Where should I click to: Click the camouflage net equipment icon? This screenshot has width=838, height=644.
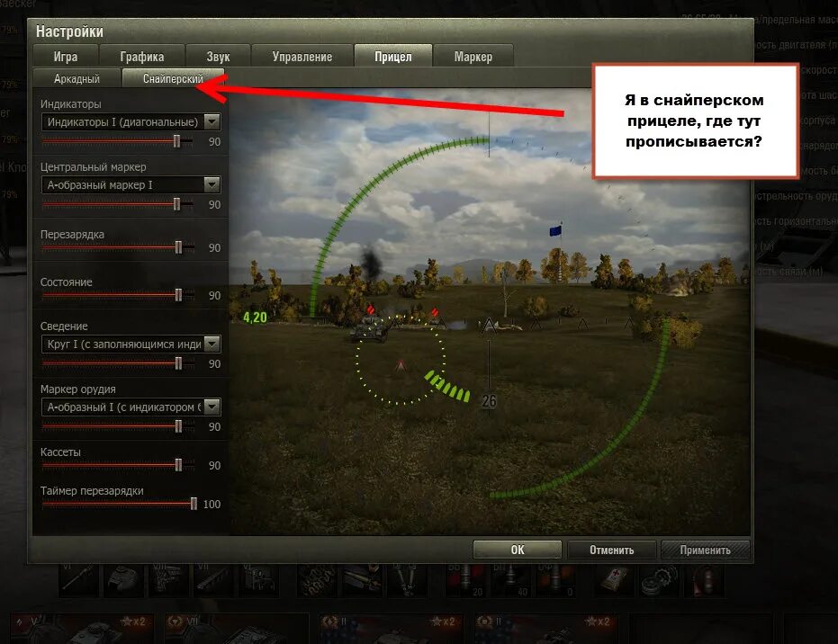tap(318, 580)
